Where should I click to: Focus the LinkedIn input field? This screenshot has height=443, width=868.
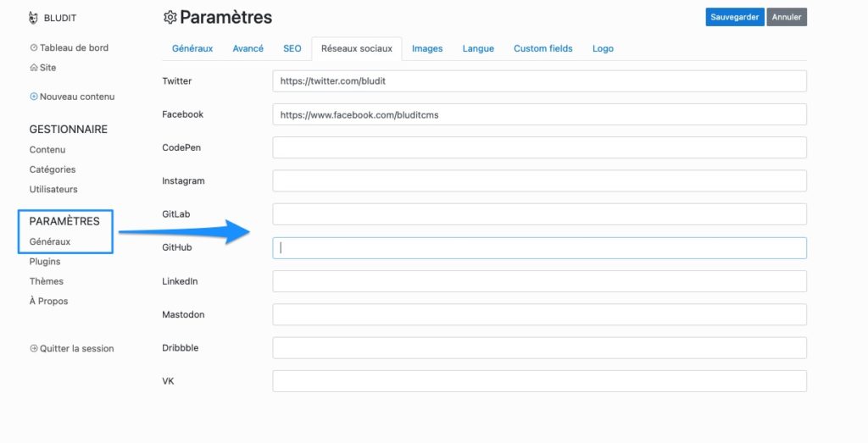[x=539, y=281]
